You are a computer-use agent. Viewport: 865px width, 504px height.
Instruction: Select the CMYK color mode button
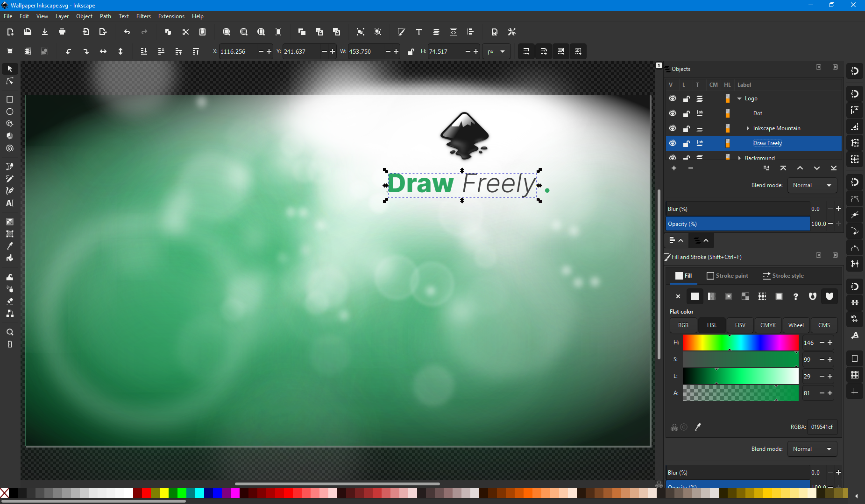coord(768,325)
